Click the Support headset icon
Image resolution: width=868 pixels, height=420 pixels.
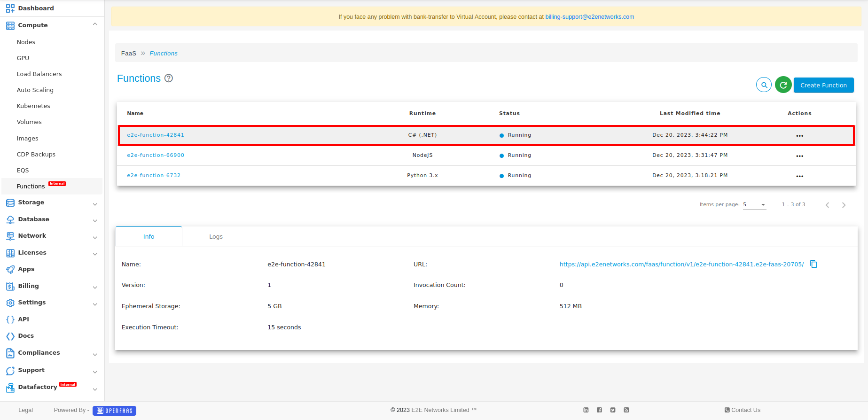pyautogui.click(x=10, y=370)
